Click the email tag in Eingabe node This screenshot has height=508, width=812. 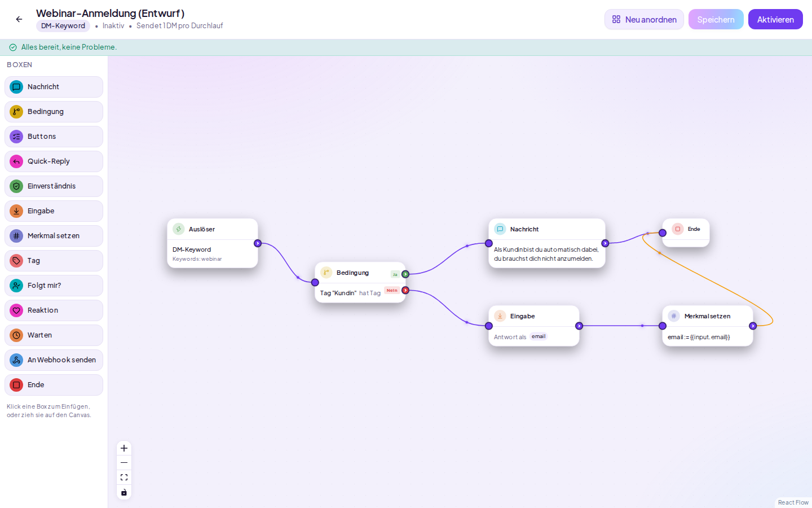[539, 336]
